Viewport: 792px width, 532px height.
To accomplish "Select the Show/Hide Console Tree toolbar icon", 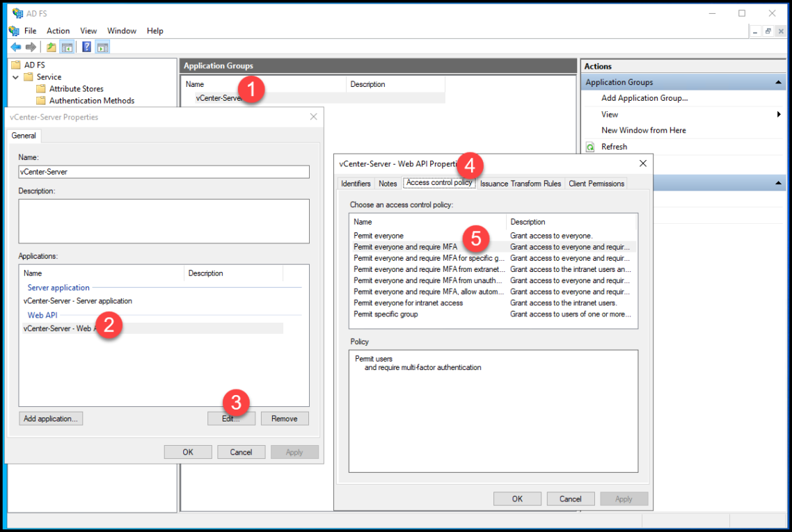I will (x=67, y=47).
